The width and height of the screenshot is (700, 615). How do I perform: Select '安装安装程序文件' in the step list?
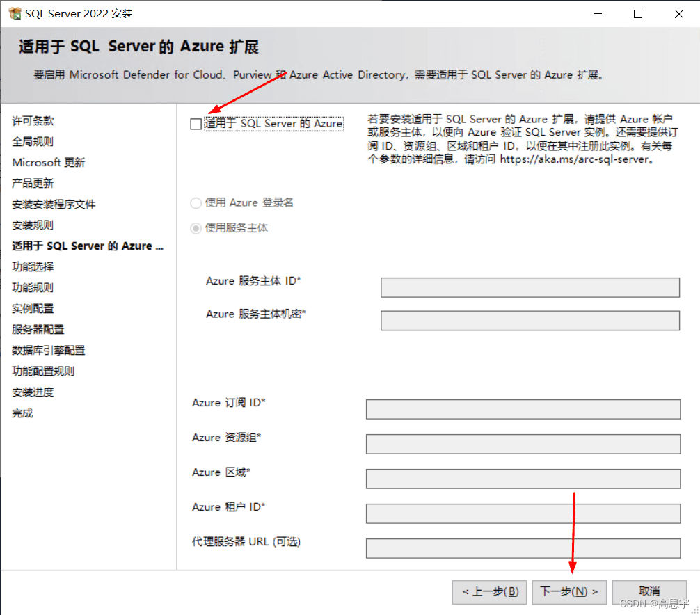pyautogui.click(x=54, y=205)
